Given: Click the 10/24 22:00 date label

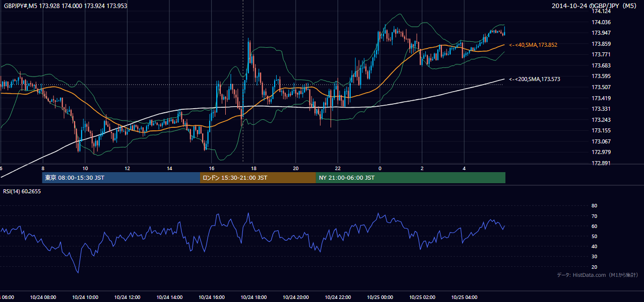Looking at the screenshot, I should pos(338,297).
